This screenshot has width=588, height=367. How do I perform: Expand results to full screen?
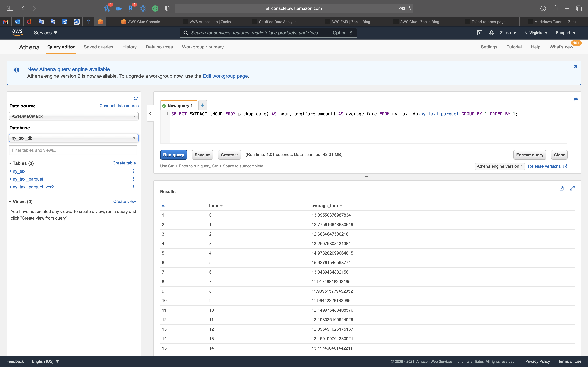pos(572,188)
